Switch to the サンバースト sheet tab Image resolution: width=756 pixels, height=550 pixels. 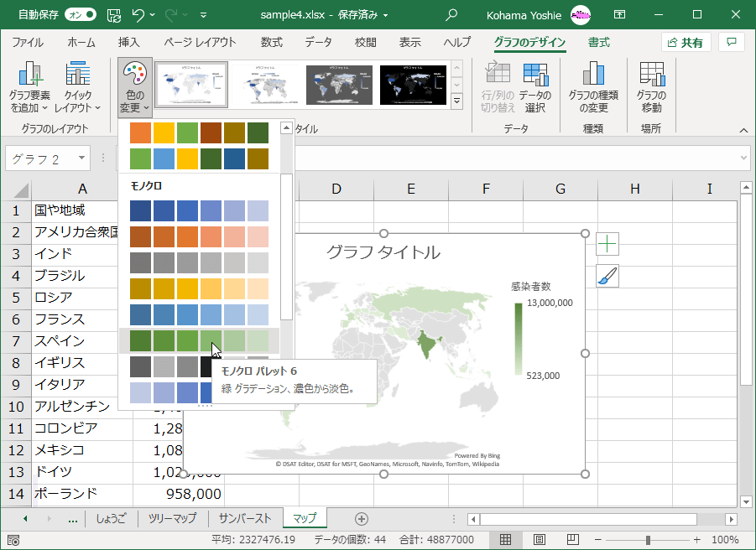(244, 518)
